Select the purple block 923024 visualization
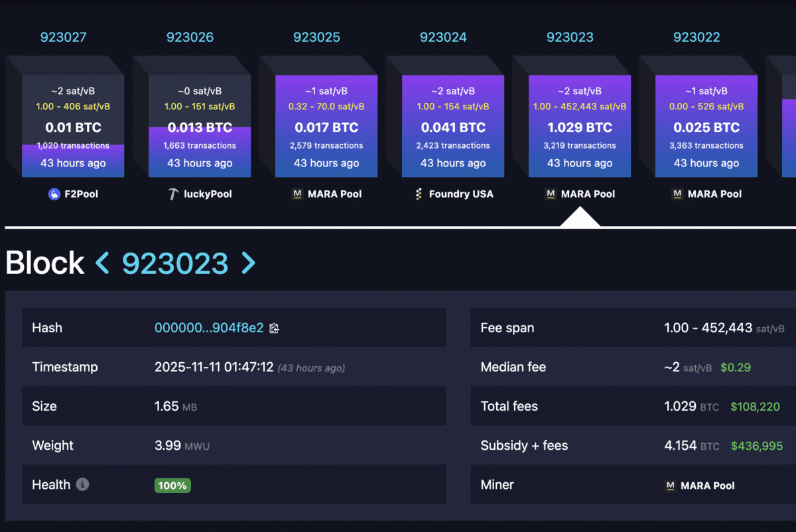The image size is (796, 532). 453,126
